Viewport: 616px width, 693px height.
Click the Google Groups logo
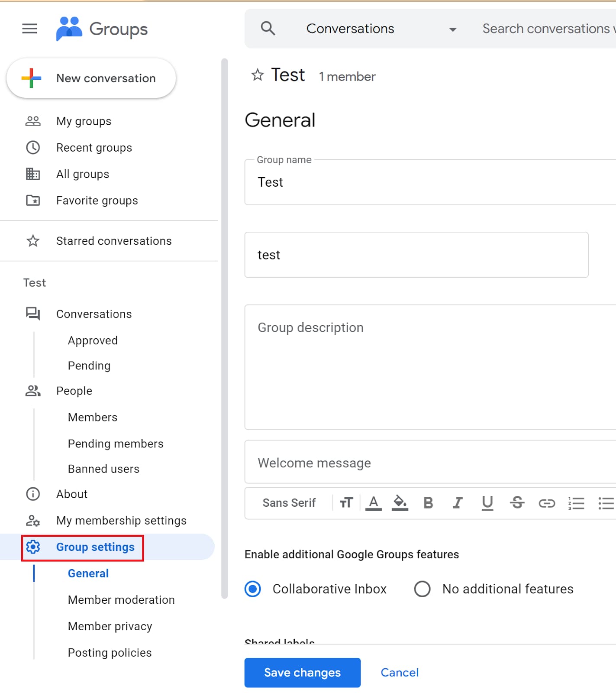pos(102,29)
